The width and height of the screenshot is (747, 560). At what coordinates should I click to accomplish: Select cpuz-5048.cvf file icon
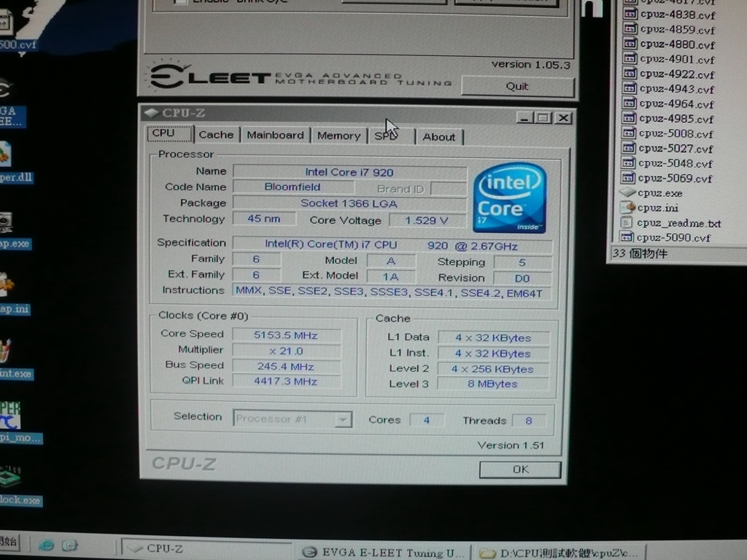click(x=628, y=163)
